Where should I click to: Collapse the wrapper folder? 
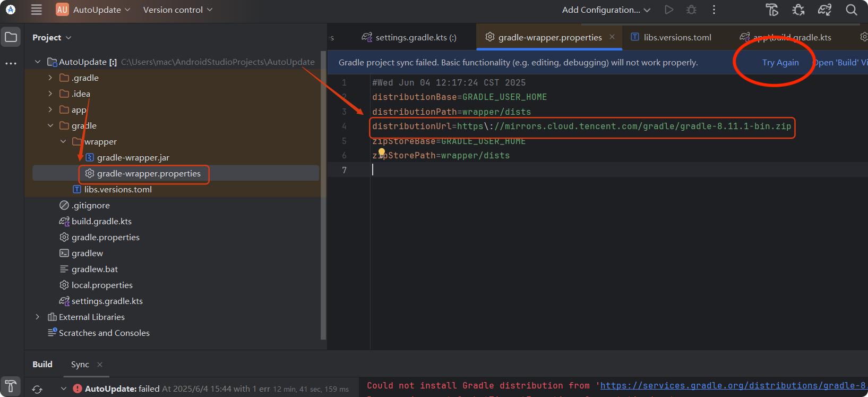coord(63,141)
